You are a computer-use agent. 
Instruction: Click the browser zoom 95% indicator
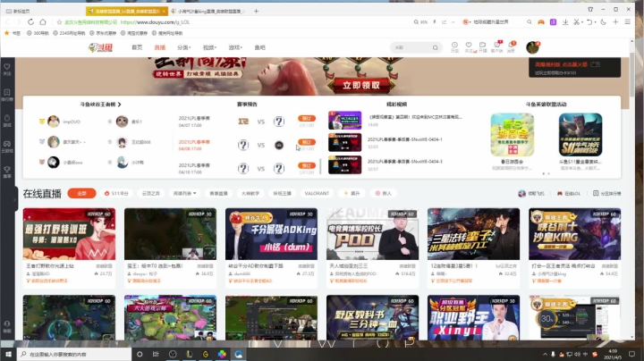point(421,22)
